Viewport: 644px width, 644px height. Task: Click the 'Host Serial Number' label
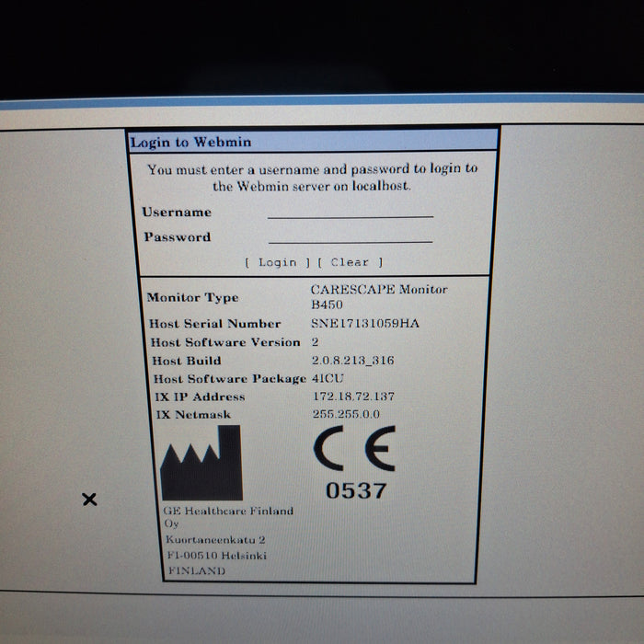point(214,324)
